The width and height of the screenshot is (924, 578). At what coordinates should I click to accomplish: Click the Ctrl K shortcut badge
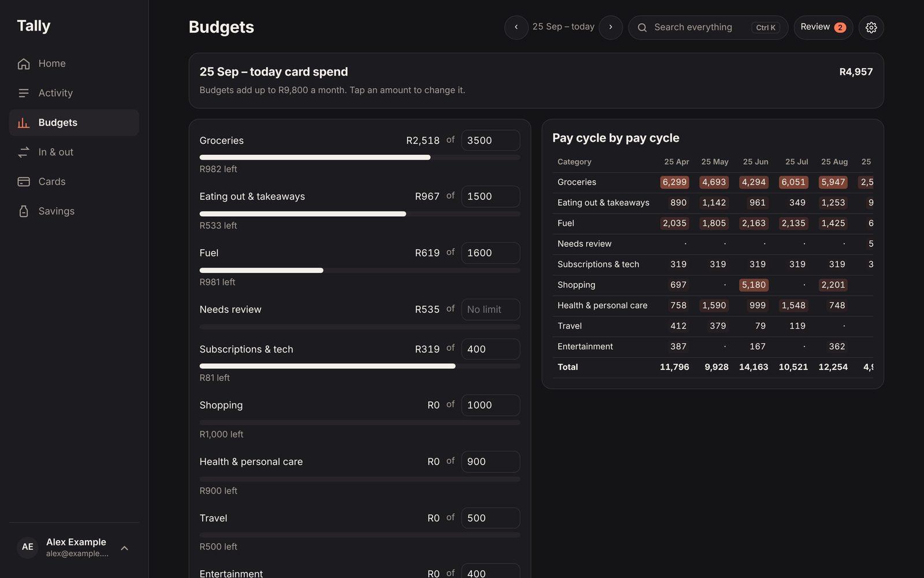(766, 28)
